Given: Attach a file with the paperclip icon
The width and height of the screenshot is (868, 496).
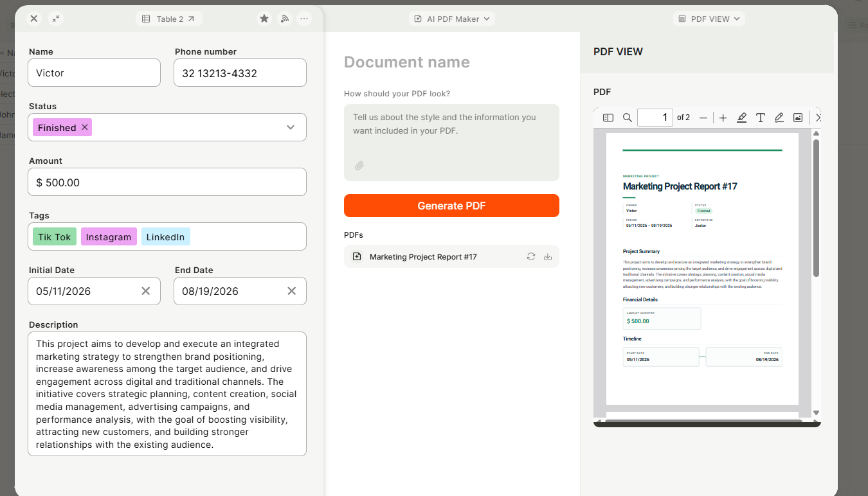Looking at the screenshot, I should [x=359, y=166].
